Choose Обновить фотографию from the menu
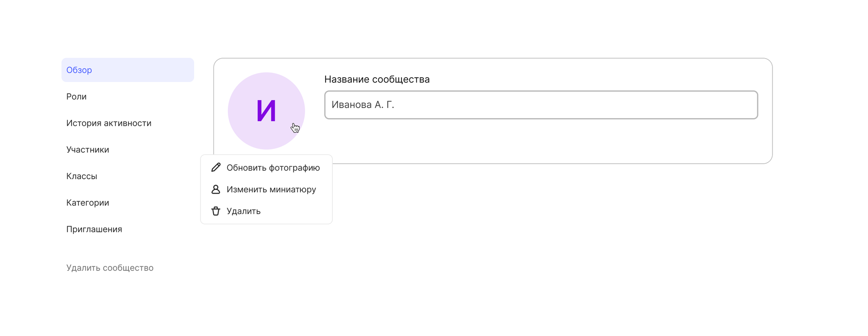Viewport: 868px width, 336px height. coord(266,168)
